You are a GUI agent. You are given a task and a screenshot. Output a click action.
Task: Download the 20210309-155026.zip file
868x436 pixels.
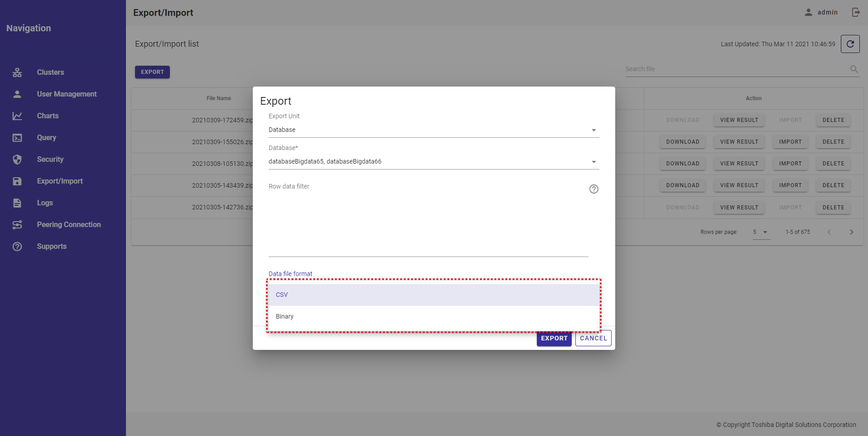click(x=682, y=142)
